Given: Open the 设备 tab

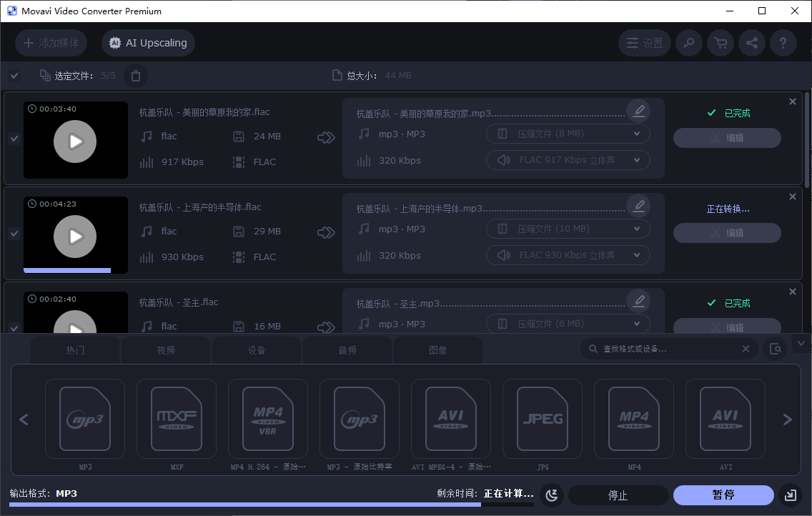Looking at the screenshot, I should (x=256, y=349).
